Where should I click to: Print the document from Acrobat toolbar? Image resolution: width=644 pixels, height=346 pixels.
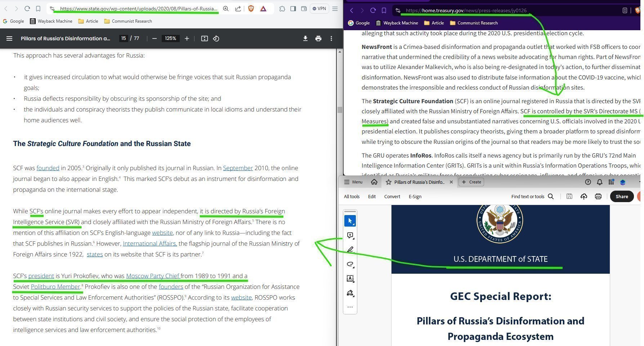(x=598, y=196)
